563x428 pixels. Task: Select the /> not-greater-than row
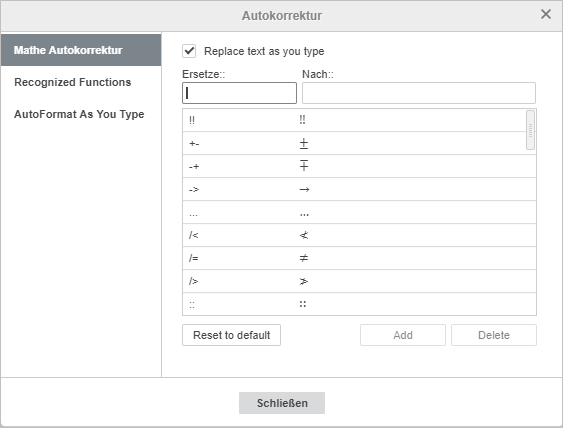tap(359, 281)
